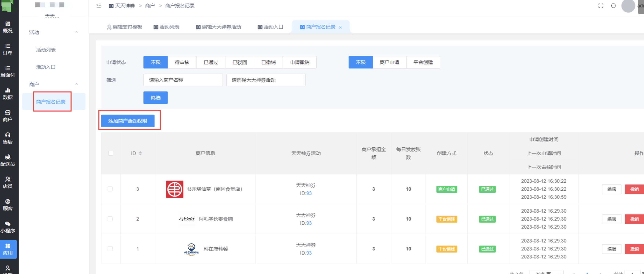Select 平台创建 creation filter
The width and height of the screenshot is (644, 274).
[x=423, y=62]
